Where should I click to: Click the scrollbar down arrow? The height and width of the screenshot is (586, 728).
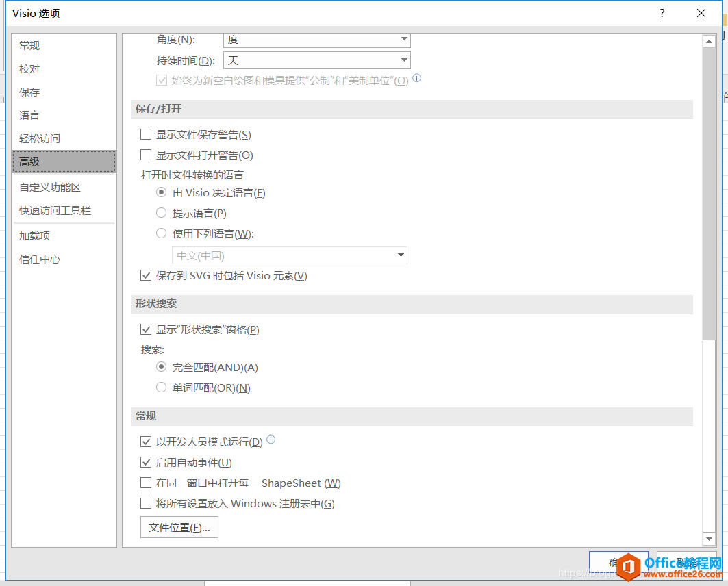(709, 539)
